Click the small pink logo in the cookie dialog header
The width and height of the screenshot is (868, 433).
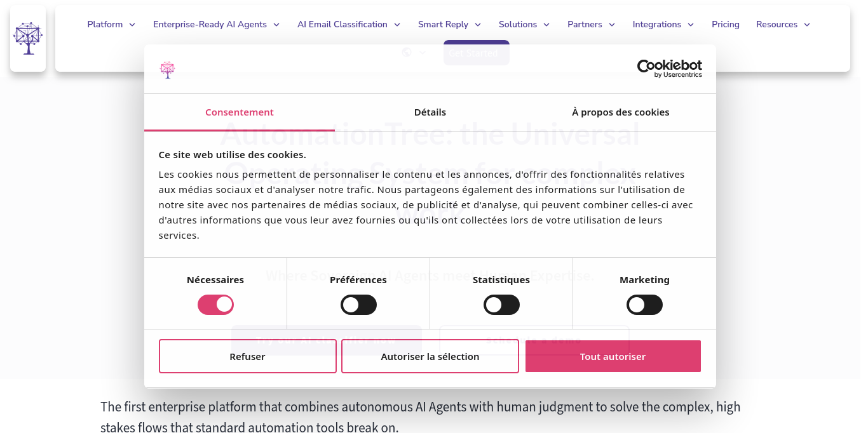pyautogui.click(x=167, y=69)
